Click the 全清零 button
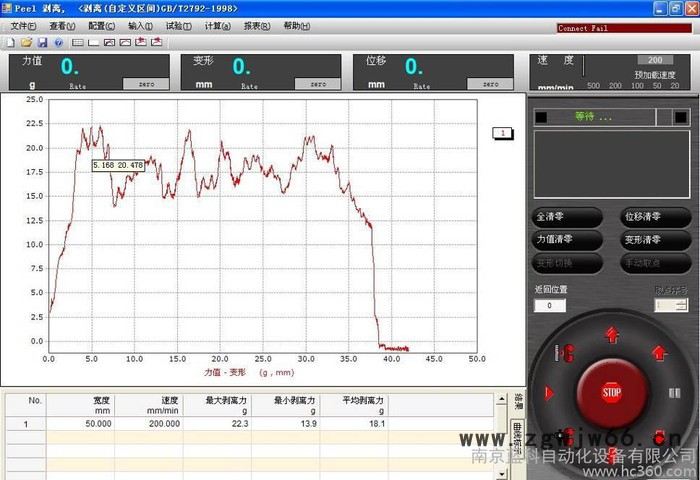700x480 pixels. point(567,217)
